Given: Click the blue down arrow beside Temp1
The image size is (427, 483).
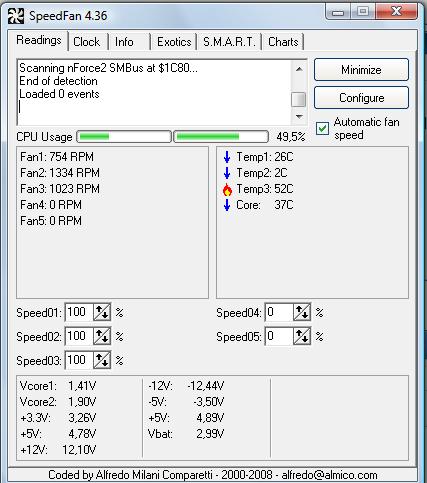Looking at the screenshot, I should coord(227,157).
